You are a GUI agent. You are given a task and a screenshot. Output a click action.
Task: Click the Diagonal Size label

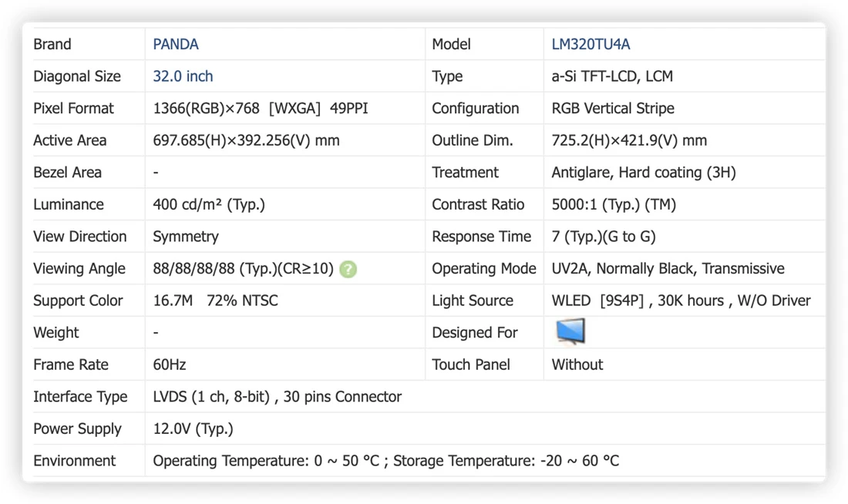[x=77, y=76]
